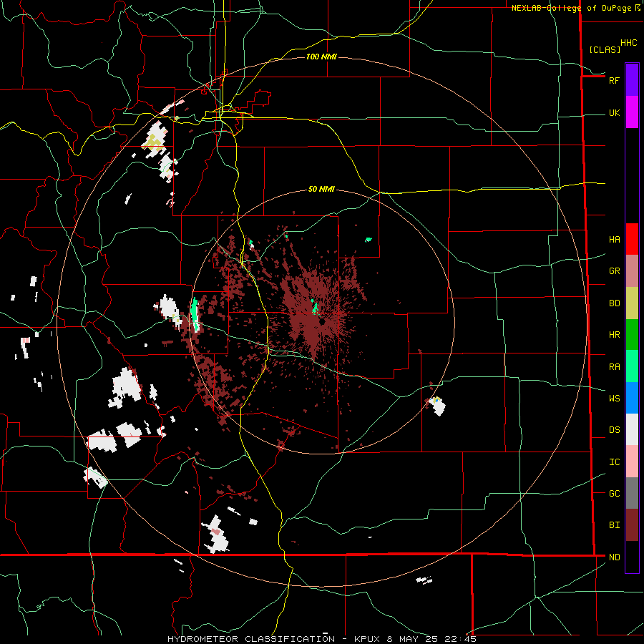Click the IC pink legend swatch
Viewport: 644px width, 644px height.
pyautogui.click(x=632, y=462)
